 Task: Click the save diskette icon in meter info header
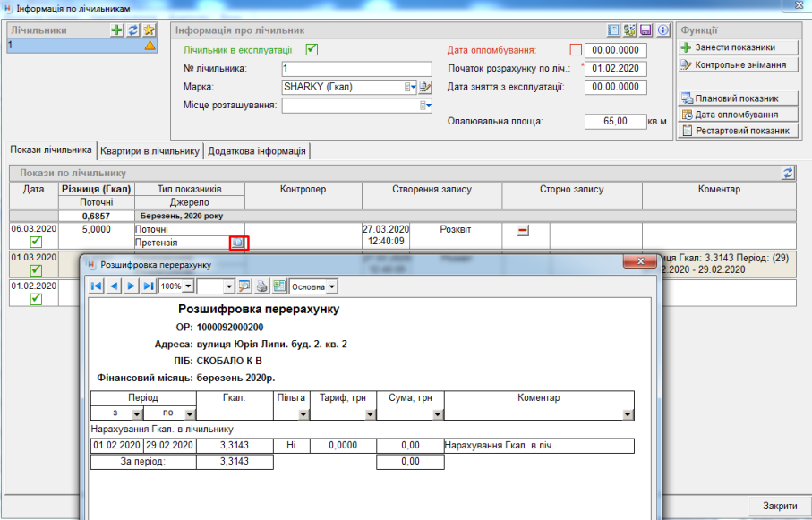[645, 30]
